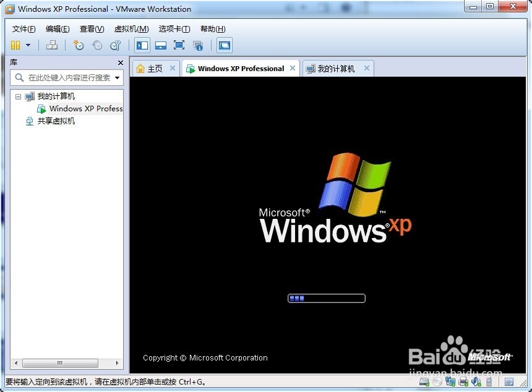Toggle the thumbnail bar display
The width and height of the screenshot is (532, 392).
[161, 45]
